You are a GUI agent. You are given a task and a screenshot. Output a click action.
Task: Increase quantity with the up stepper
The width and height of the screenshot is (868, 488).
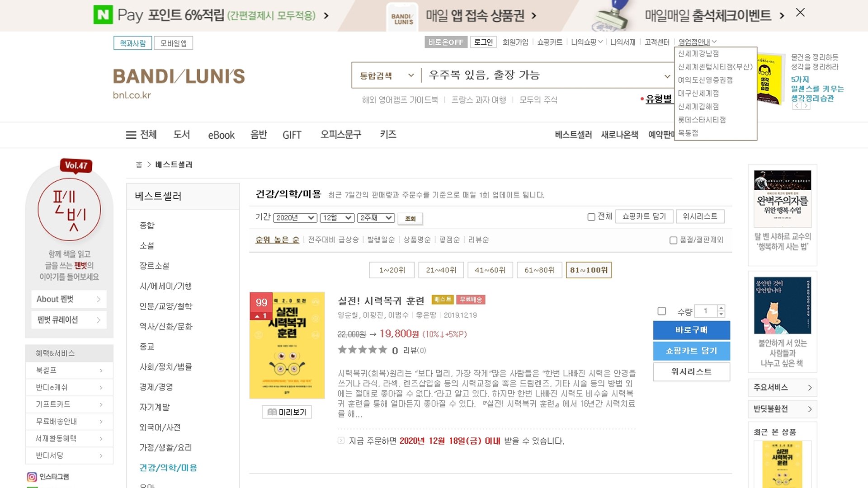pyautogui.click(x=721, y=308)
